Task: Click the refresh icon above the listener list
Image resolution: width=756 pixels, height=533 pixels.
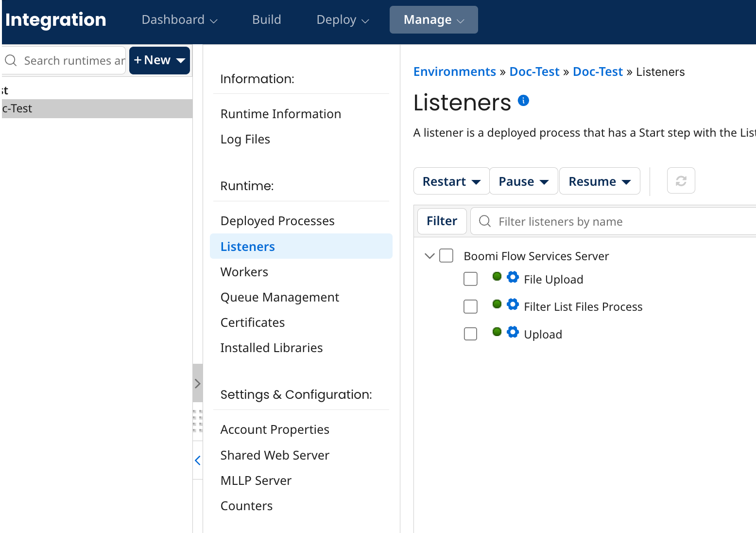Action: click(x=681, y=180)
